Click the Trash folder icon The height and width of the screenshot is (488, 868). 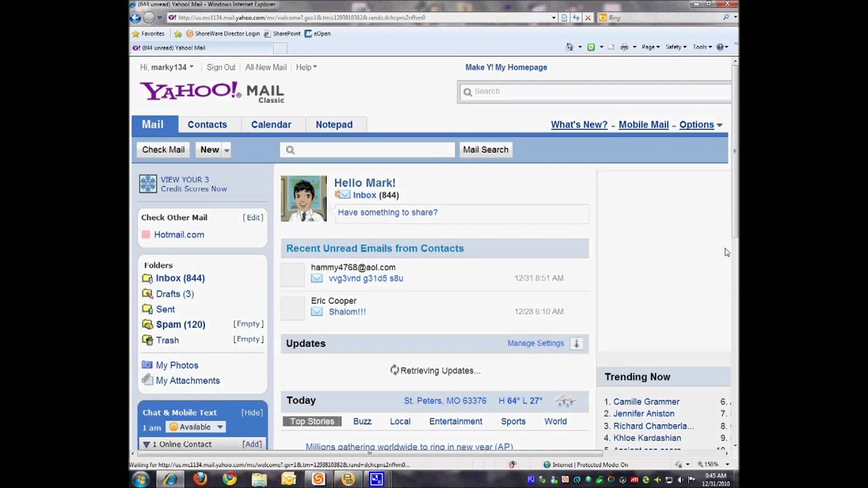pos(147,340)
